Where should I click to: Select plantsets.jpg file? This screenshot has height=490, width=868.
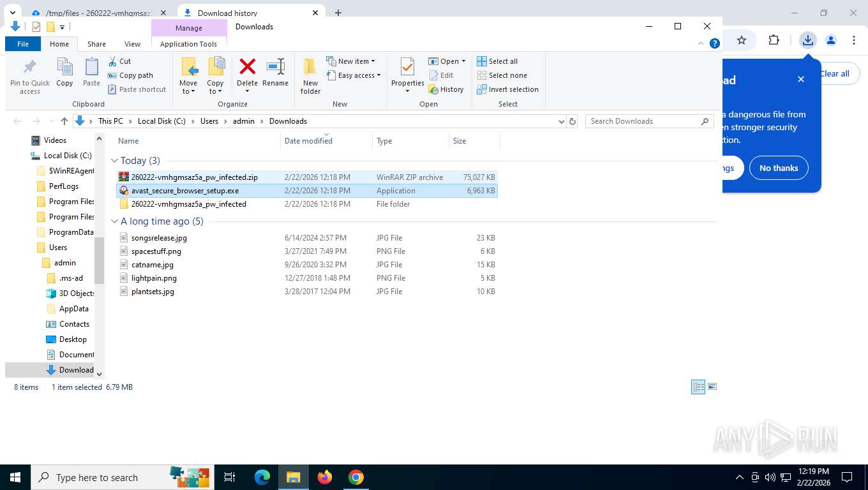click(x=306, y=292)
